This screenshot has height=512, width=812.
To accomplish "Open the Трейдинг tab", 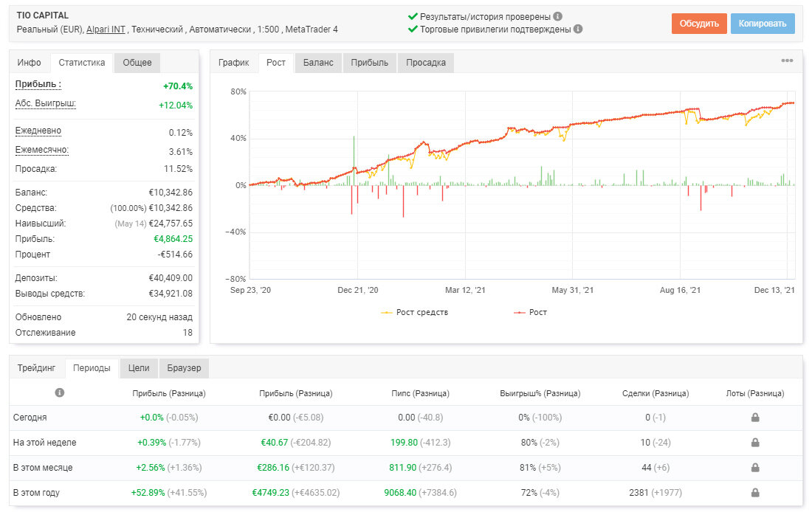I will tap(36, 368).
